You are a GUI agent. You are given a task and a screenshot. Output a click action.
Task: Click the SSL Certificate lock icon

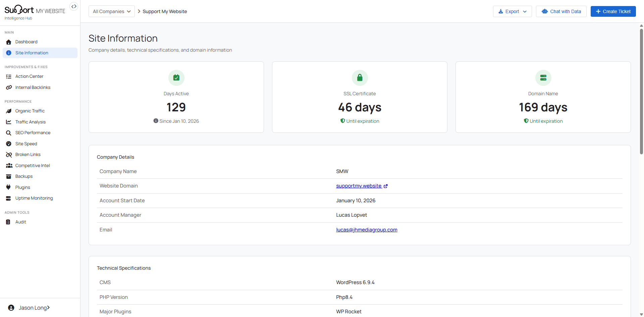(x=360, y=78)
